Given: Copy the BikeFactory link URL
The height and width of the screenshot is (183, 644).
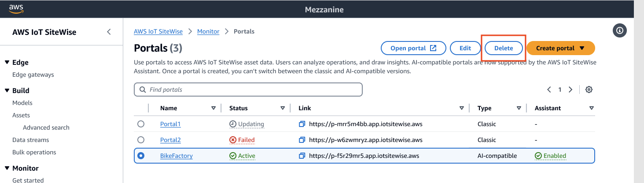Looking at the screenshot, I should (x=302, y=156).
